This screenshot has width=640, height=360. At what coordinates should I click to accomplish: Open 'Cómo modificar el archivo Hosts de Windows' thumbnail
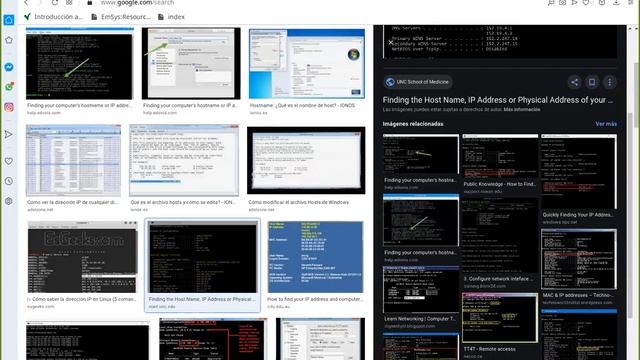[306, 160]
